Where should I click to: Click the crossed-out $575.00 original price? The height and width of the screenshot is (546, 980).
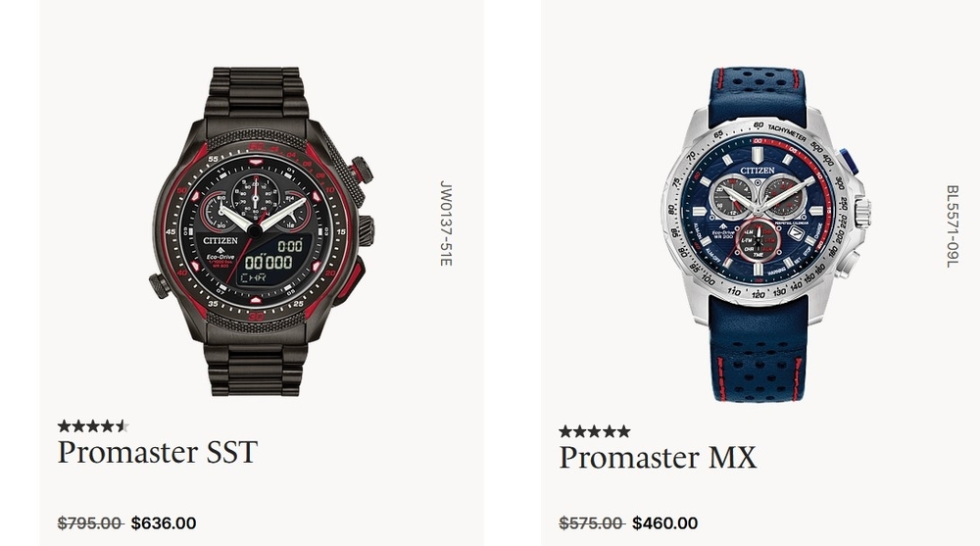(x=591, y=522)
